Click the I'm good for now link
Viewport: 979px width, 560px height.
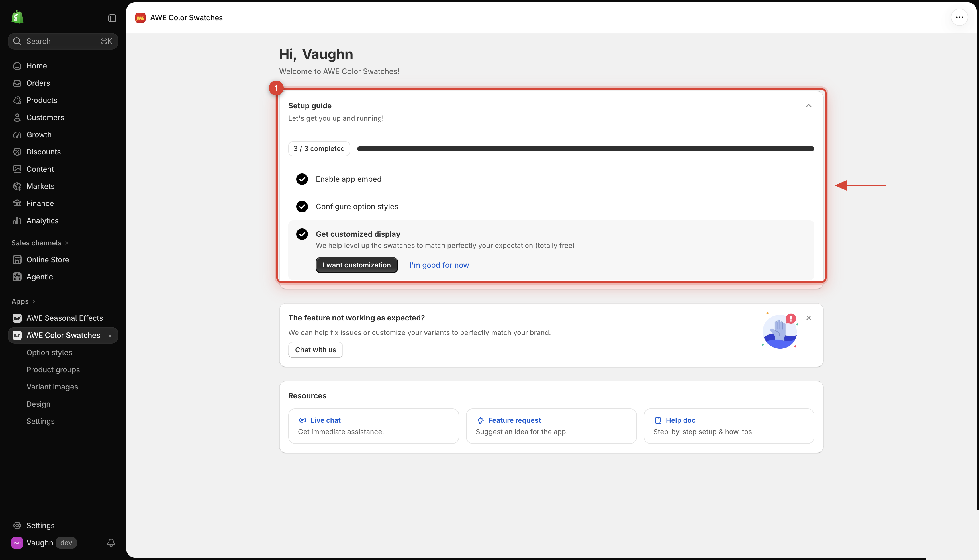click(x=439, y=265)
